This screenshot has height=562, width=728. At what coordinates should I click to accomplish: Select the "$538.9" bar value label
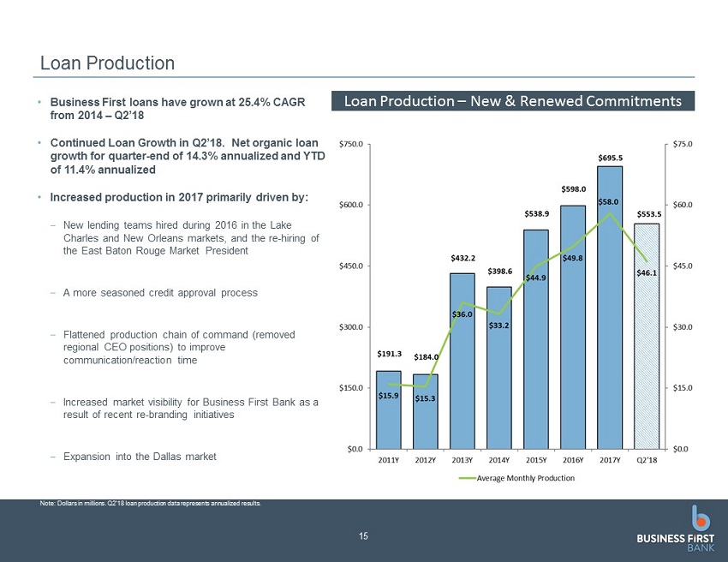pyautogui.click(x=537, y=214)
